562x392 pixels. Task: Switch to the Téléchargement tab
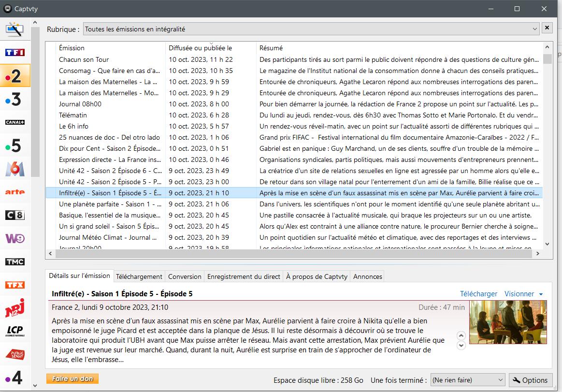coord(139,276)
